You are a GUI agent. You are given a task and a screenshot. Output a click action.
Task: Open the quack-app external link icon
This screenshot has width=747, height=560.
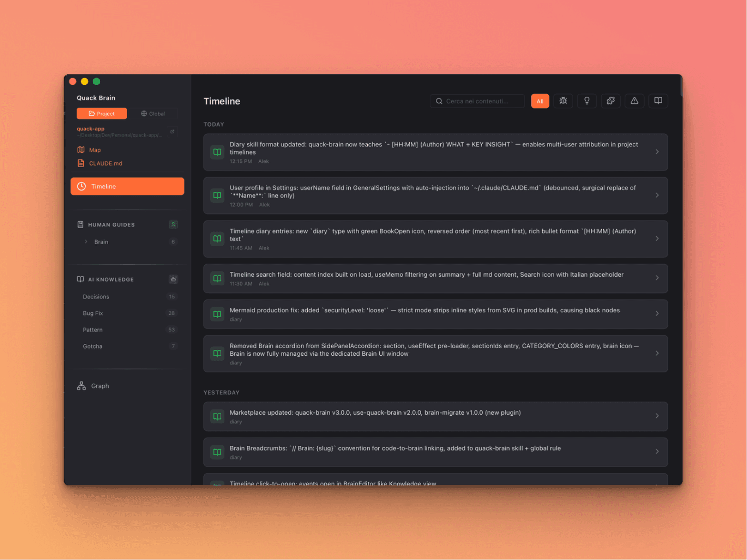[172, 132]
